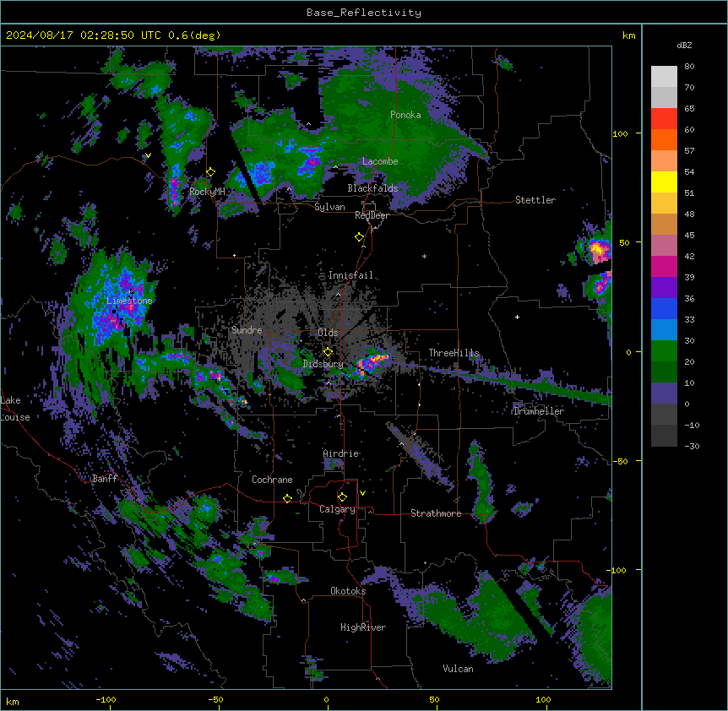Click the Airdrie label

click(341, 453)
